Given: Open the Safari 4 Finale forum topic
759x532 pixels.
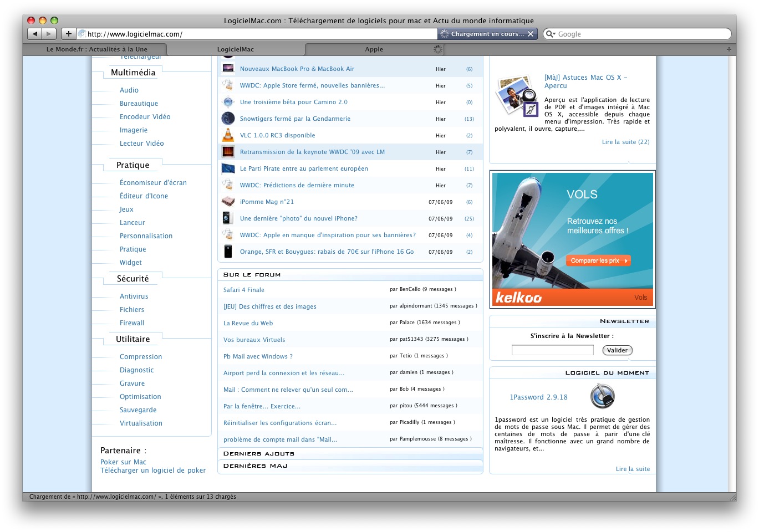Looking at the screenshot, I should coord(244,290).
